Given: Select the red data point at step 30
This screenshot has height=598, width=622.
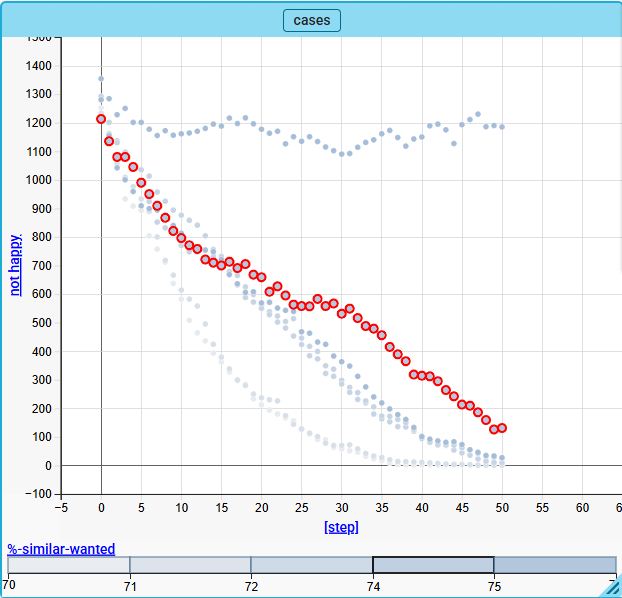Looking at the screenshot, I should click(341, 314).
